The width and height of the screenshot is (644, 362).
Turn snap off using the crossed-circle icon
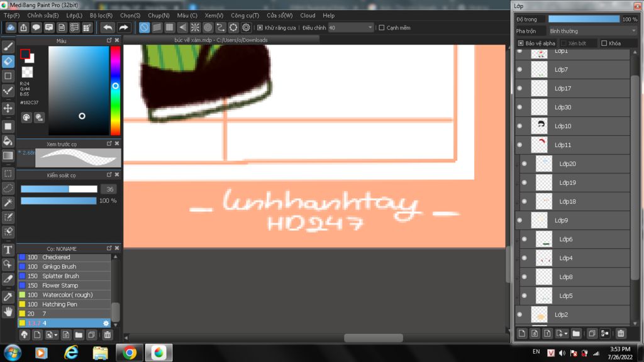(x=144, y=28)
